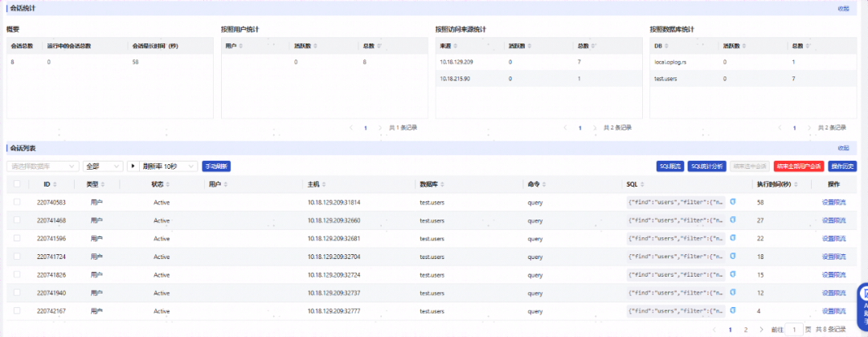Click 设置限流 for session 220742167
Image resolution: width=868 pixels, height=337 pixels.
coord(833,311)
